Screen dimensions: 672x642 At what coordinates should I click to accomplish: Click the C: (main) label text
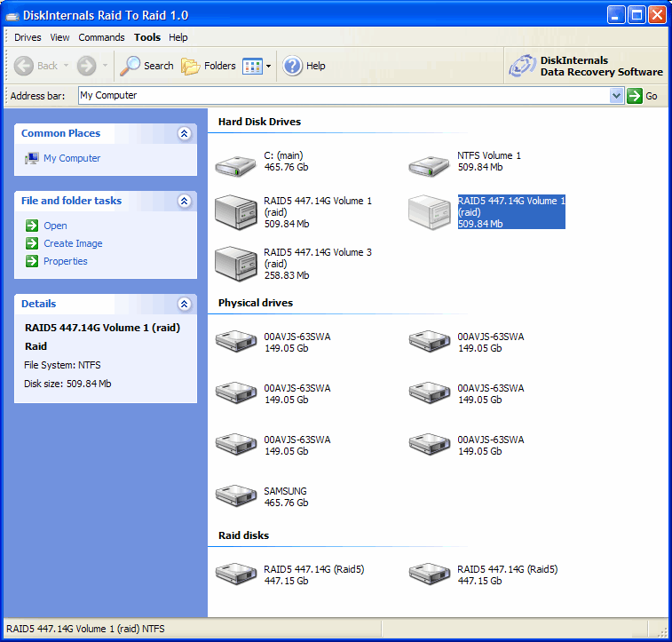(283, 155)
